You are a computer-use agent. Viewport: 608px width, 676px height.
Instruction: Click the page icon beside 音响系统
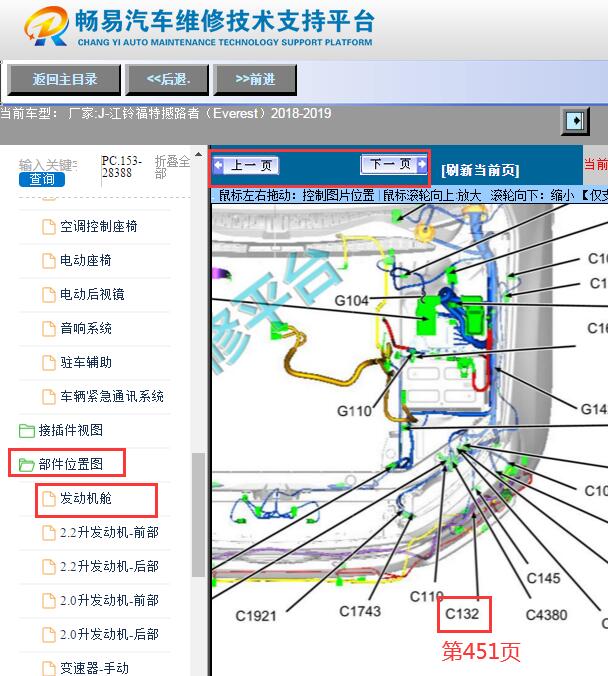tap(49, 329)
